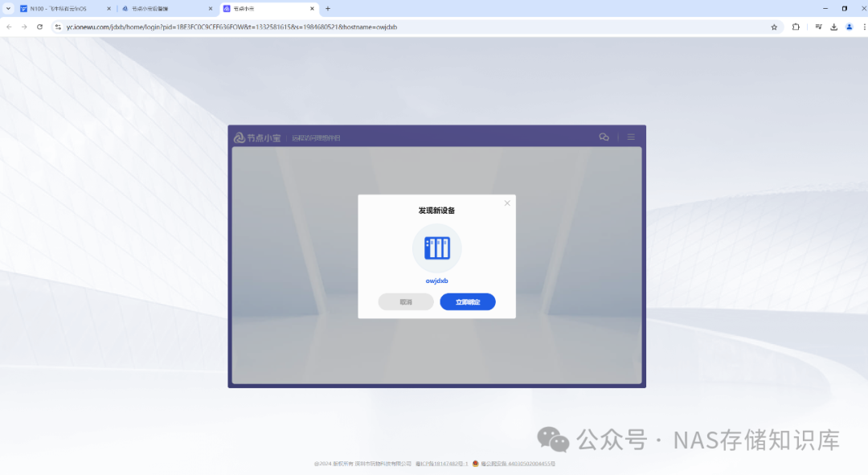Click the address bar URL

231,27
